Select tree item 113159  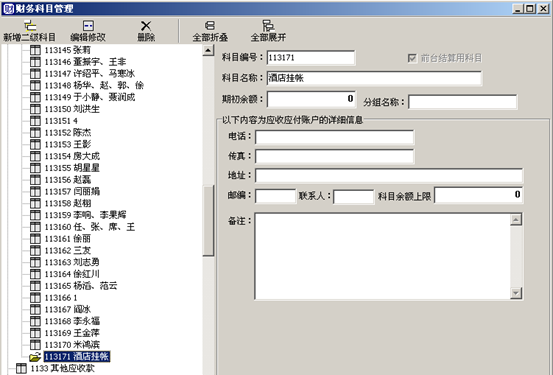click(85, 215)
